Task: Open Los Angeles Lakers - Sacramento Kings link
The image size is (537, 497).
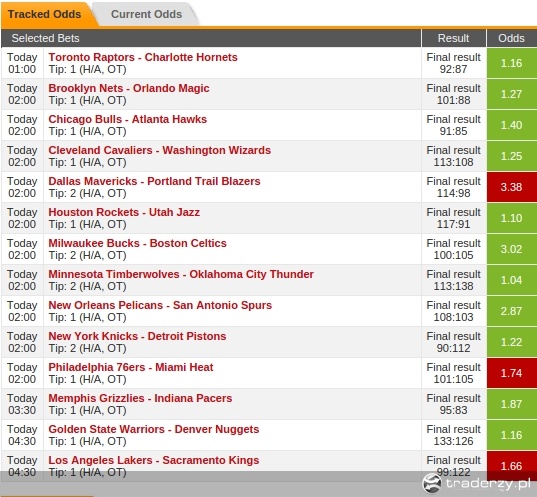Action: click(154, 460)
